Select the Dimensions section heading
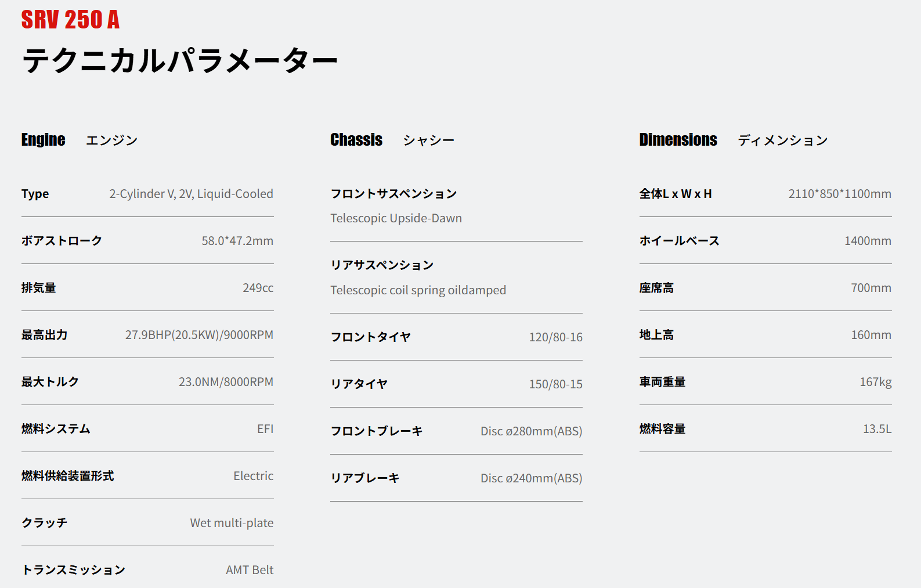This screenshot has width=921, height=588. coord(678,140)
